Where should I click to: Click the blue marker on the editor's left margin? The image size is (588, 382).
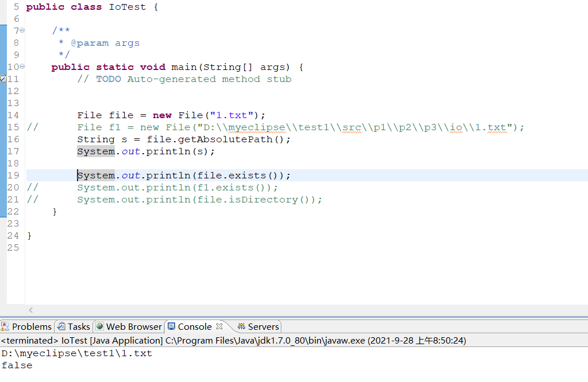[5, 143]
